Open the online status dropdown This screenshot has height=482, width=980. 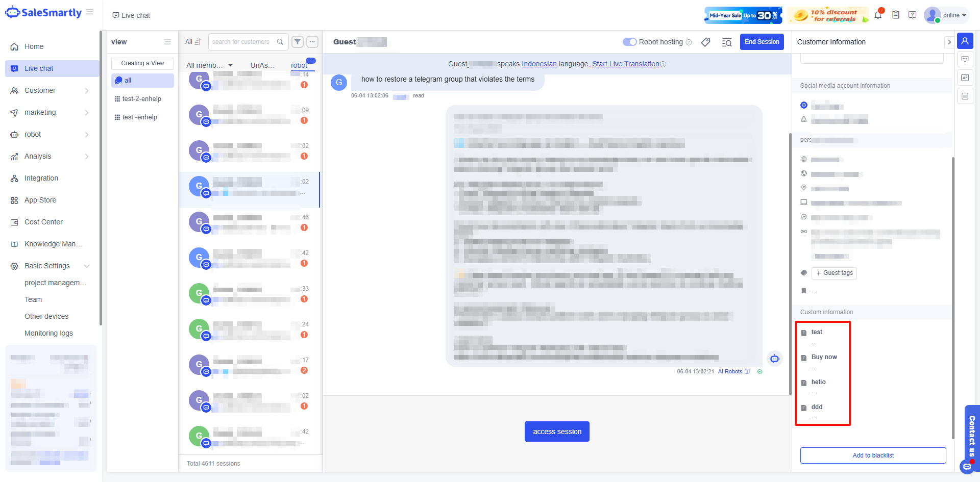pyautogui.click(x=947, y=15)
